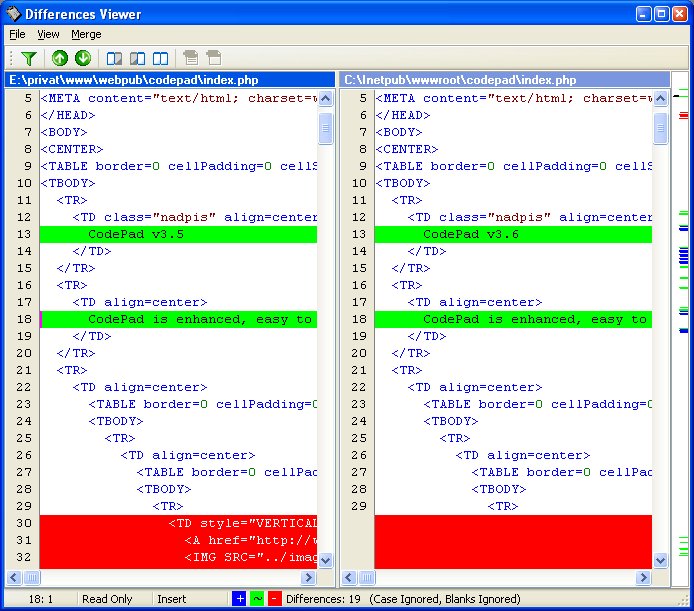Open the Merge menu
694x611 pixels.
[86, 34]
